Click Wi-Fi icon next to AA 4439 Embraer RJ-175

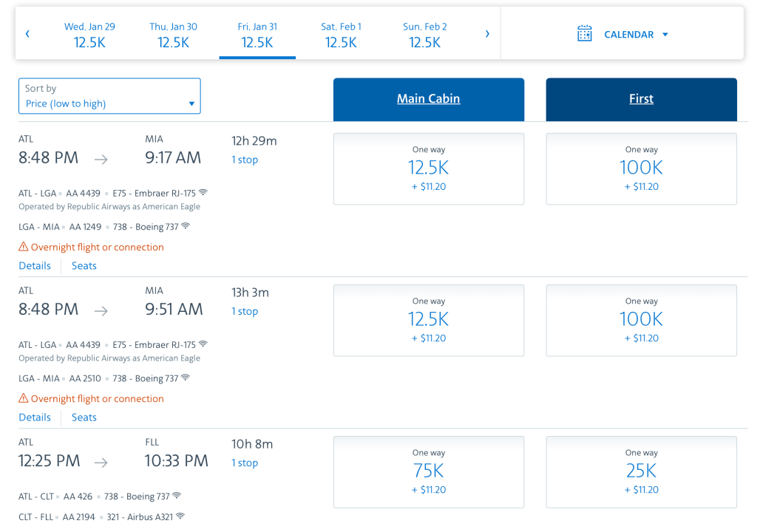[203, 192]
